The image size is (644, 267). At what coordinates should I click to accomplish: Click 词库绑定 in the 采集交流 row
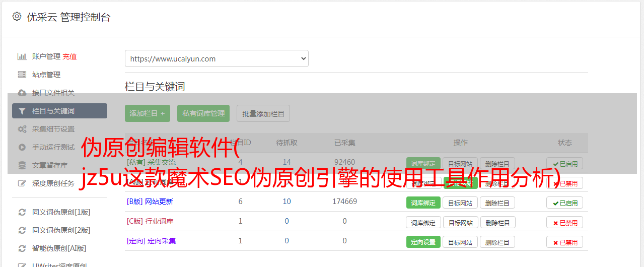pyautogui.click(x=423, y=163)
